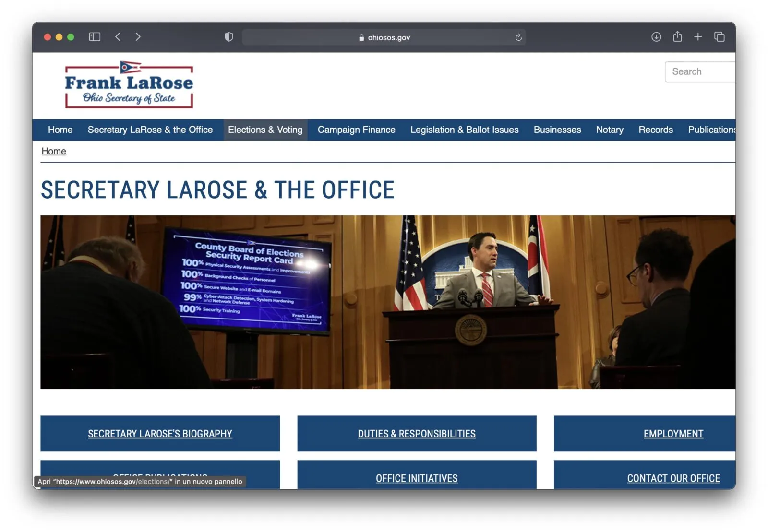Close the Safari window with red button
This screenshot has height=532, width=768.
coord(48,37)
